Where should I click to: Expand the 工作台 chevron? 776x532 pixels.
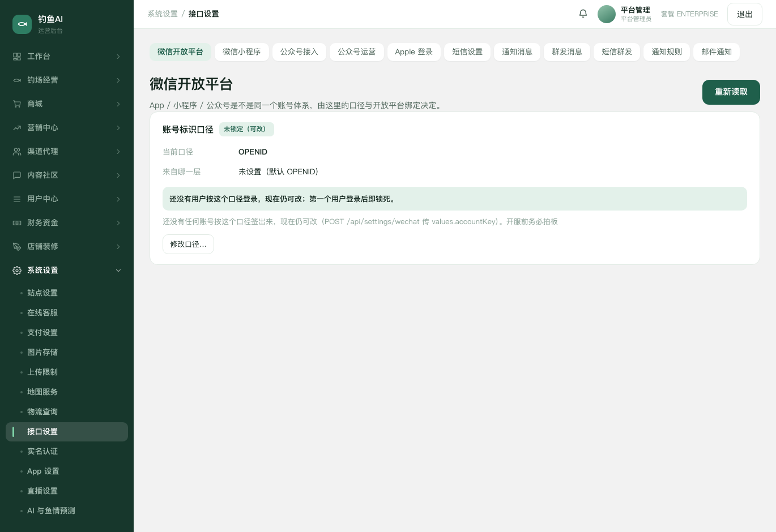pos(118,57)
